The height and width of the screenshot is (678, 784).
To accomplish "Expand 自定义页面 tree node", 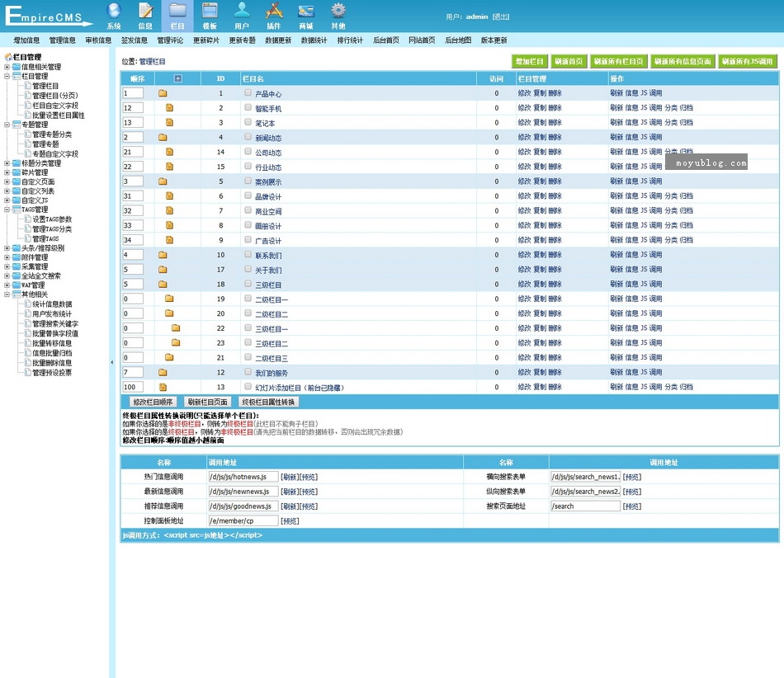I will point(7,181).
